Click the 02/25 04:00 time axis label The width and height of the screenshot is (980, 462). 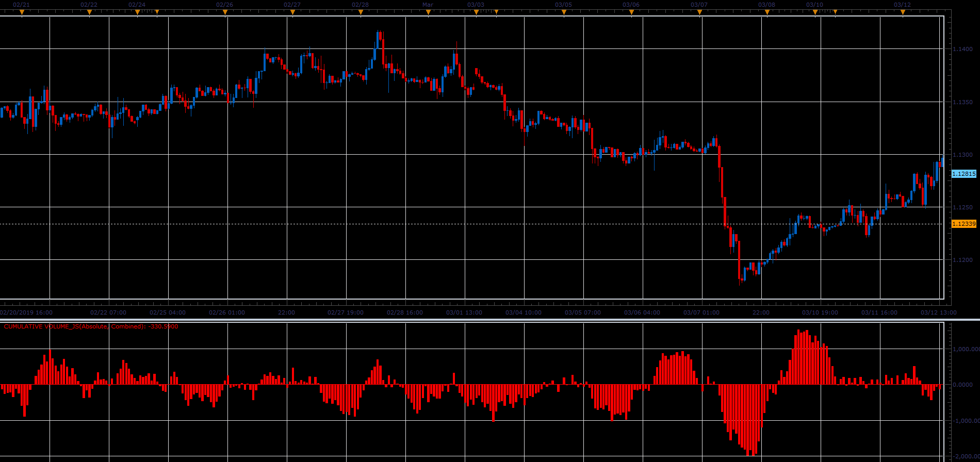(x=168, y=312)
